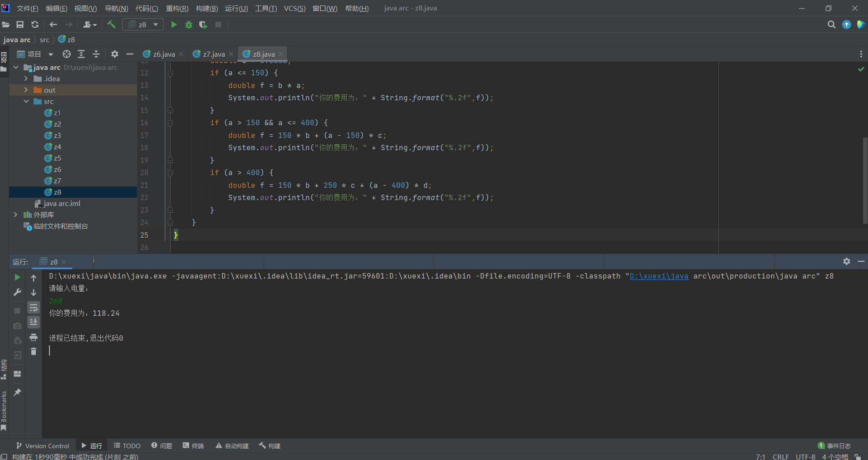Open Search Everywhere magnifier icon
868x460 pixels.
tap(831, 24)
